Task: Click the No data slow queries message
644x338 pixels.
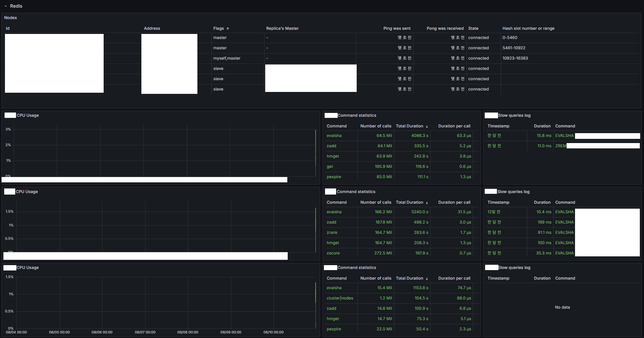Action: [x=562, y=307]
